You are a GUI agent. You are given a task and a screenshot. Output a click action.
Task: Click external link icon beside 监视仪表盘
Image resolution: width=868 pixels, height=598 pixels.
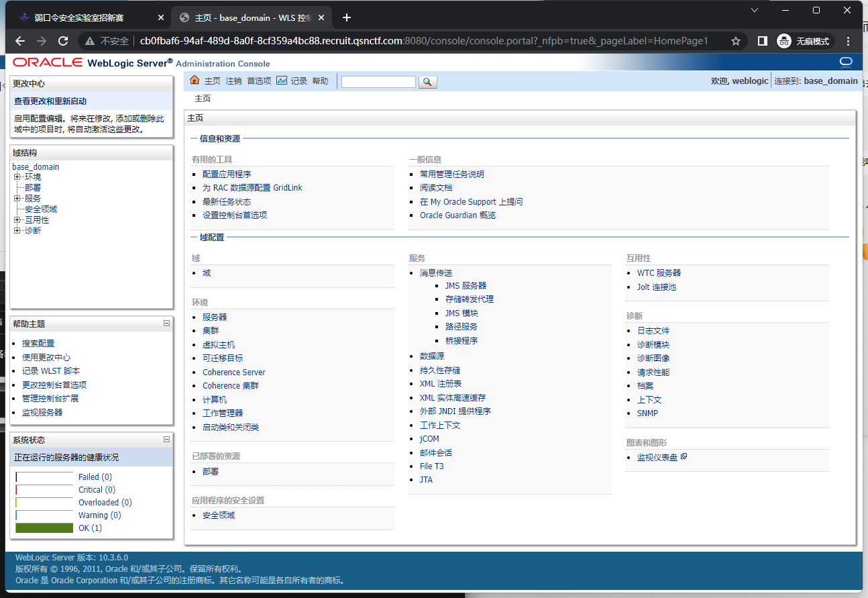click(684, 456)
